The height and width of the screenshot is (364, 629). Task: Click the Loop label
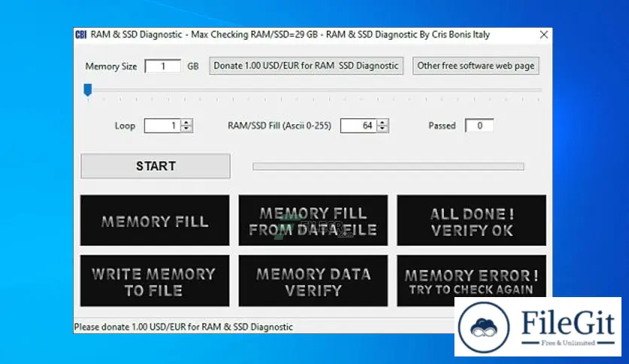pyautogui.click(x=125, y=126)
